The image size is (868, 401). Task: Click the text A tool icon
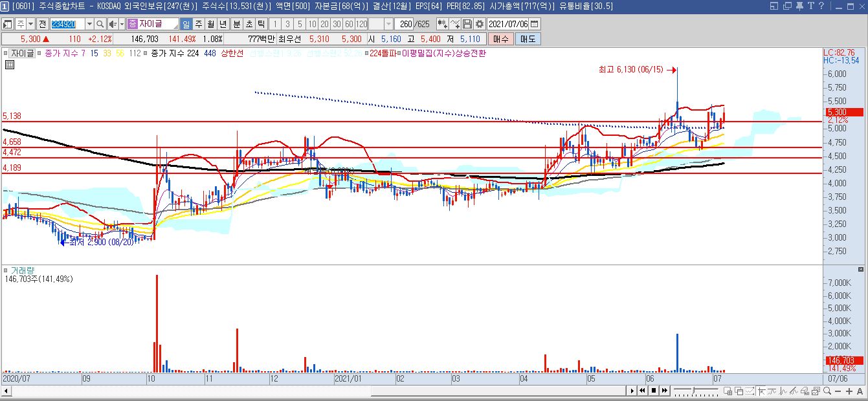860,391
